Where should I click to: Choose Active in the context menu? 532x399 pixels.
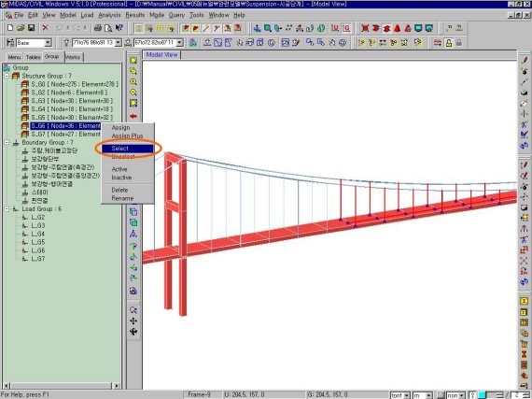point(128,169)
